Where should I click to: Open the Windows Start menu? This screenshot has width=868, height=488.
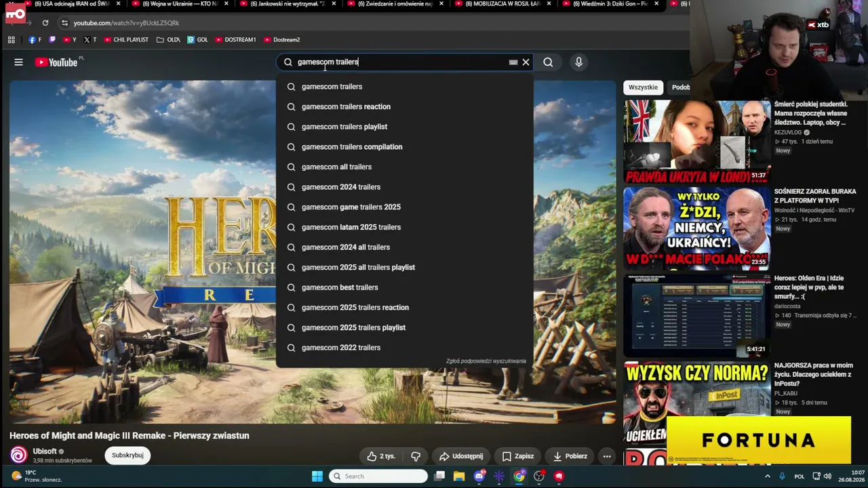pyautogui.click(x=317, y=476)
